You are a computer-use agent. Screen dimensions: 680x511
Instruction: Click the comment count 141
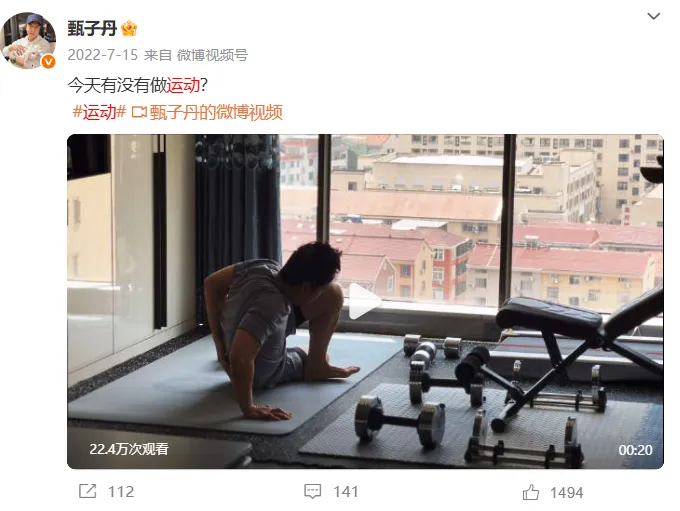[346, 492]
